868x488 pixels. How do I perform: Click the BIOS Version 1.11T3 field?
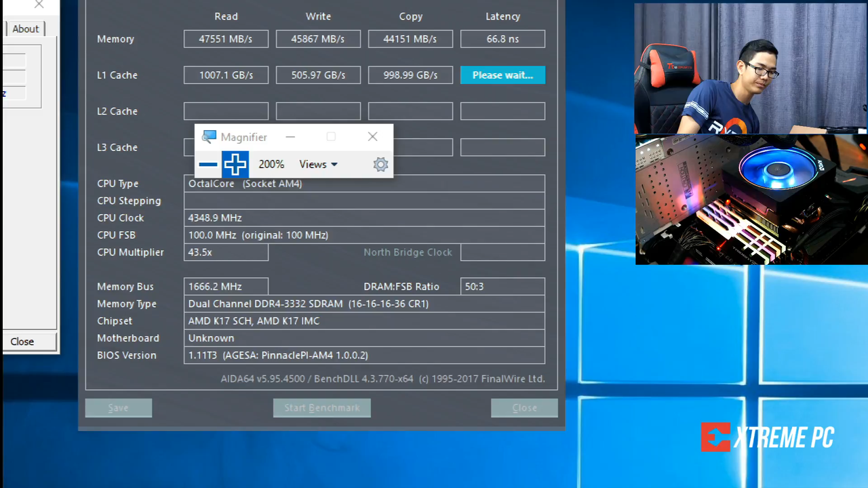[364, 355]
